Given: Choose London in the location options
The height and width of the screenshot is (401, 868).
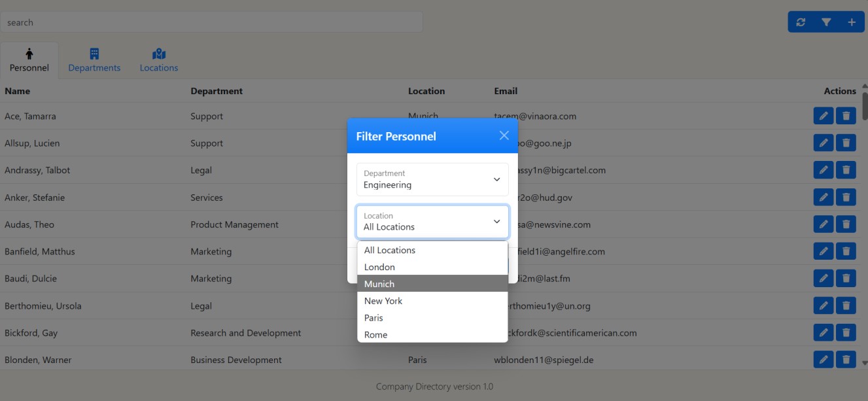Looking at the screenshot, I should [432, 267].
